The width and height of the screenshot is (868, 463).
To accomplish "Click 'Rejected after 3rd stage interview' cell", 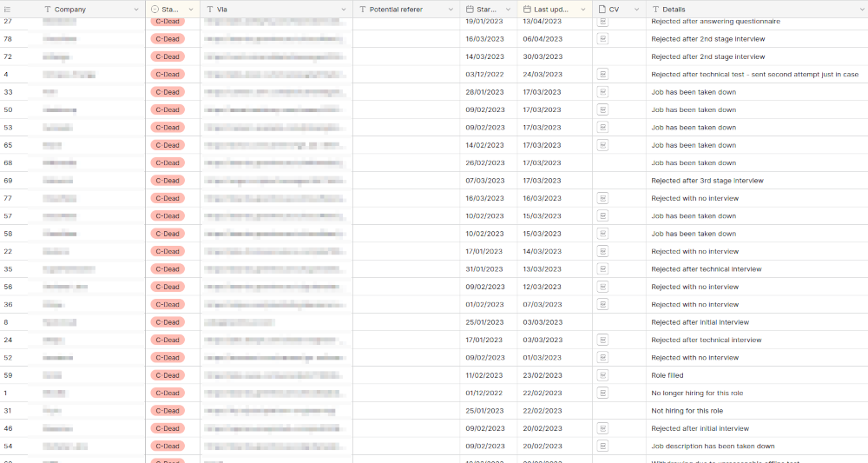I will pos(757,181).
